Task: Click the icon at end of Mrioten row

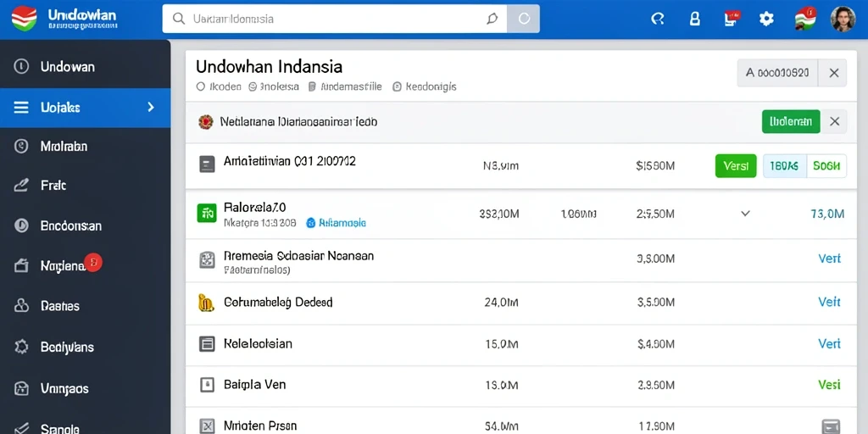Action: pyautogui.click(x=832, y=426)
